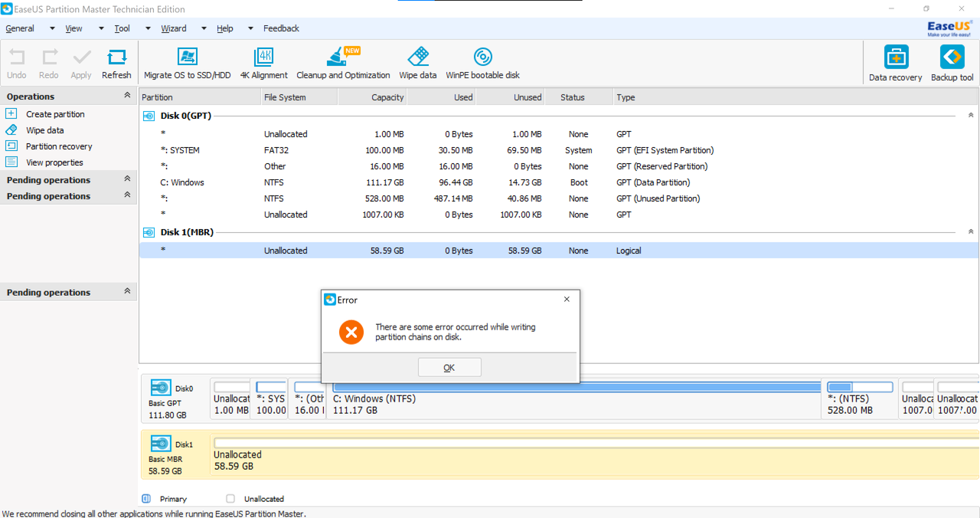This screenshot has width=980, height=518.
Task: Select the *: SYSTEM FAT32 partition row
Action: tap(558, 150)
